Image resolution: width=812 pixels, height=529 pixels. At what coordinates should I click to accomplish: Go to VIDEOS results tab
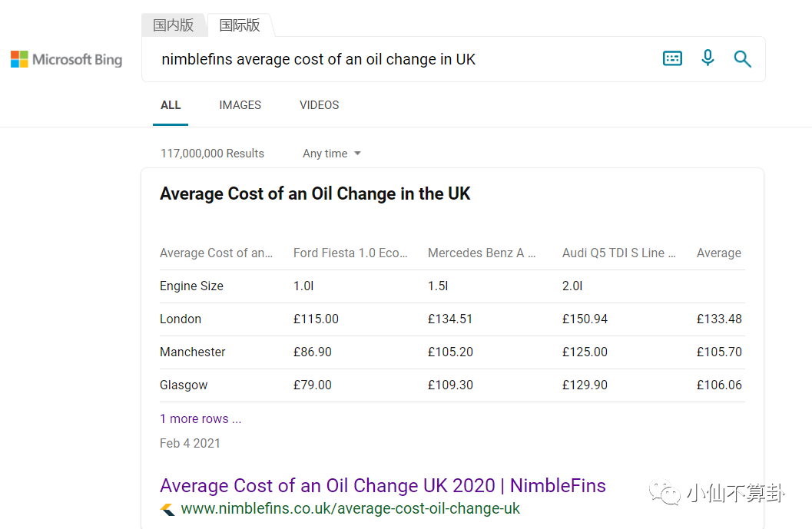coord(319,105)
